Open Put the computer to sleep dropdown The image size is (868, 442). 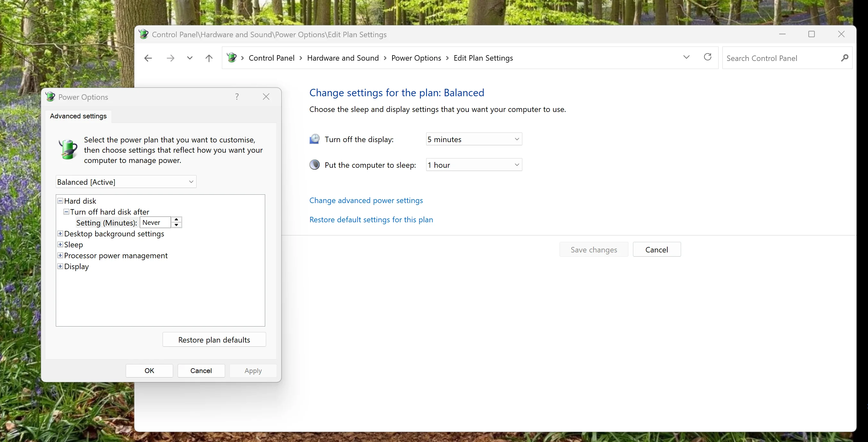pos(474,165)
